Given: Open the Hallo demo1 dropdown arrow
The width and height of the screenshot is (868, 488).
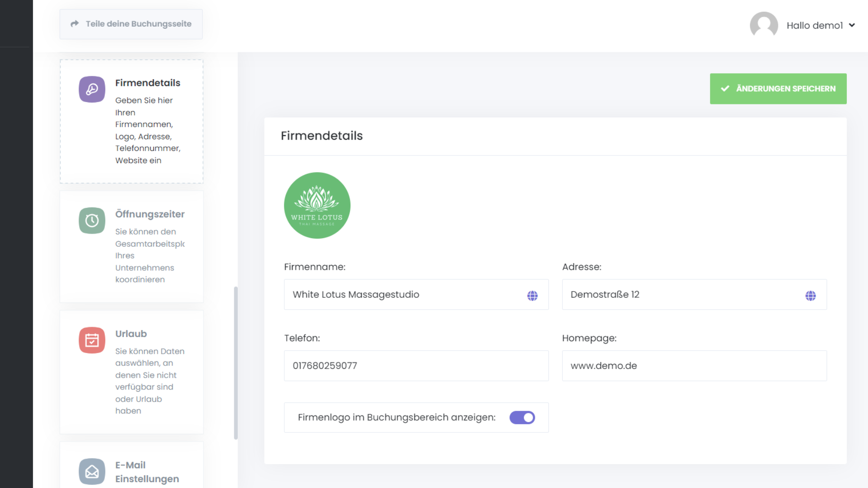Looking at the screenshot, I should click(852, 25).
